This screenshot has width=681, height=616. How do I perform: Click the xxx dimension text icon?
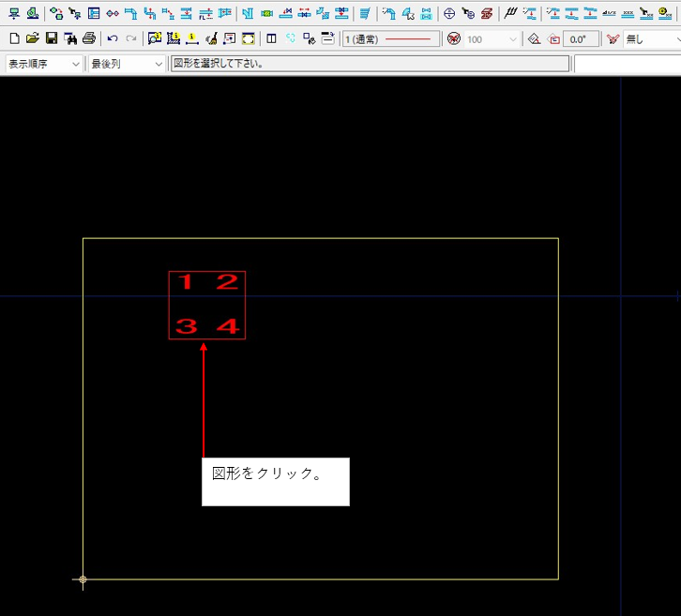pyautogui.click(x=628, y=14)
